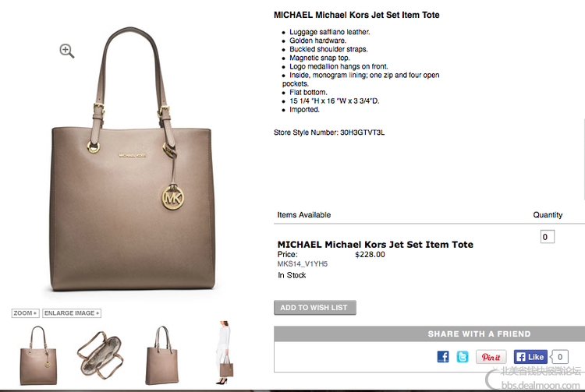The width and height of the screenshot is (585, 392).
Task: Click the bold tote name under Items Available
Action: (x=375, y=245)
